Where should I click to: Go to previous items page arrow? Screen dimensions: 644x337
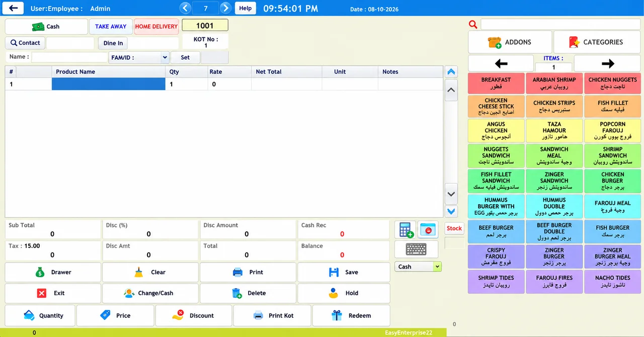501,63
